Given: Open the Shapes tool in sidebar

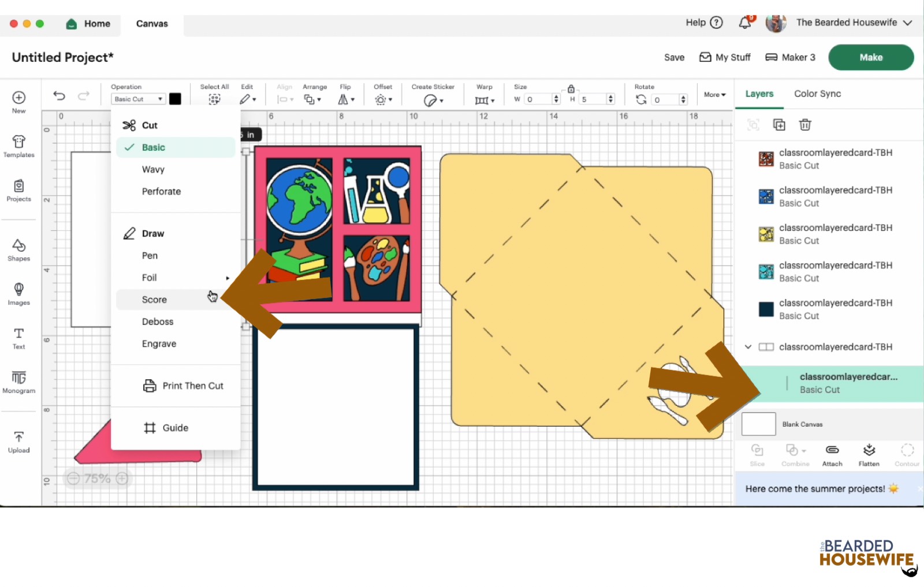Looking at the screenshot, I should 18,250.
